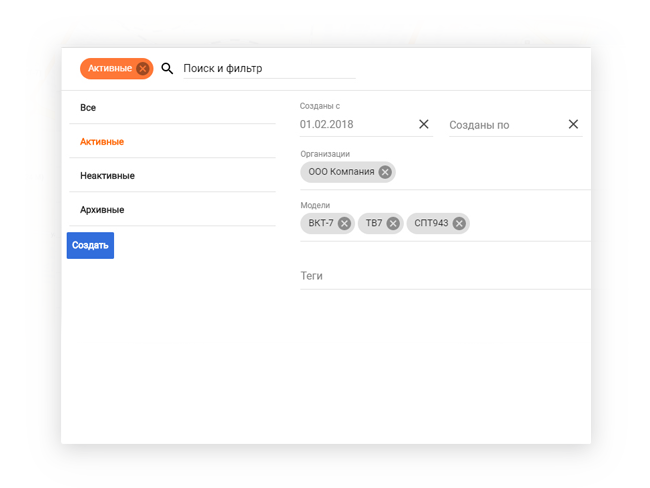650x488 pixels.
Task: Click the Организации field label
Action: (325, 154)
